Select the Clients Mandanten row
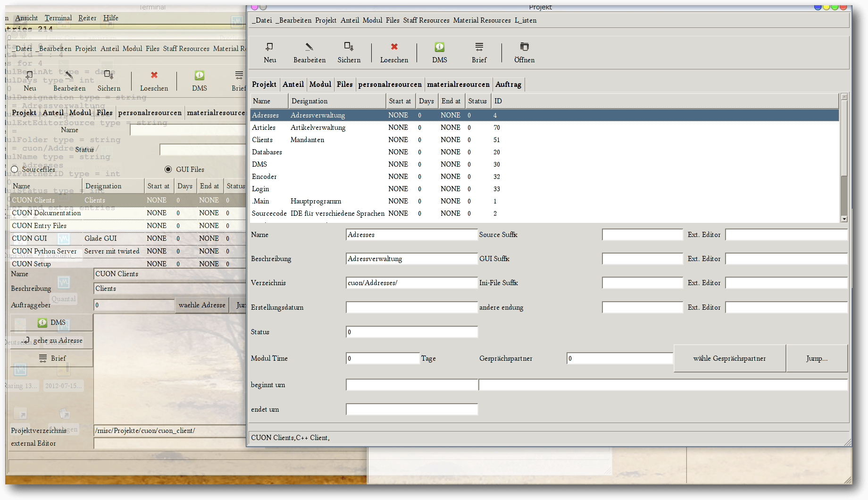Image resolution: width=868 pixels, height=500 pixels. pos(544,140)
